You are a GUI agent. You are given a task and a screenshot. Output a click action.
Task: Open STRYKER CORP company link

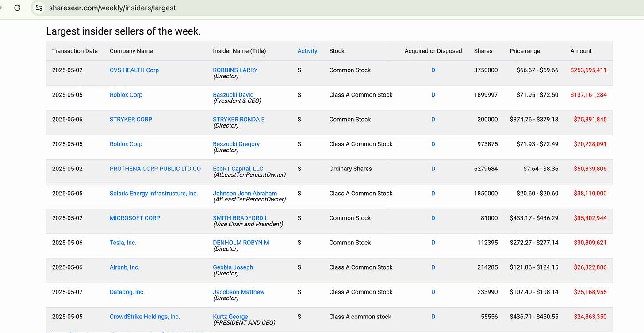pos(131,120)
